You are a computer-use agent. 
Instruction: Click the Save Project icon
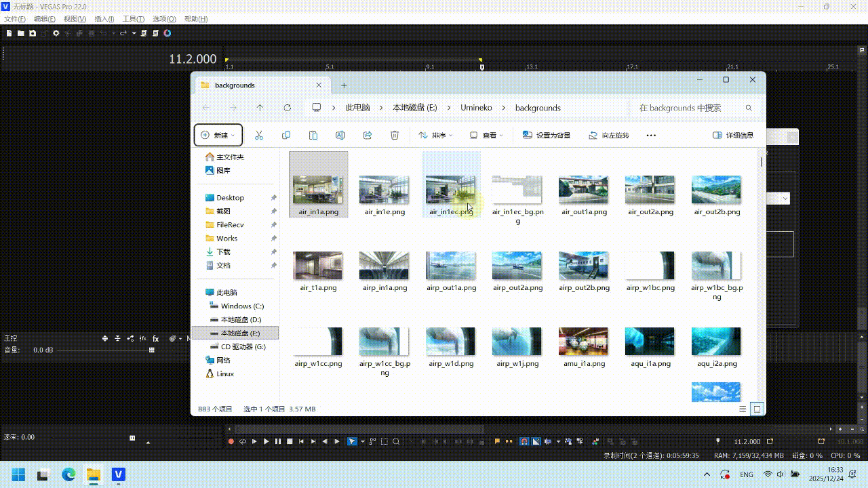(33, 33)
